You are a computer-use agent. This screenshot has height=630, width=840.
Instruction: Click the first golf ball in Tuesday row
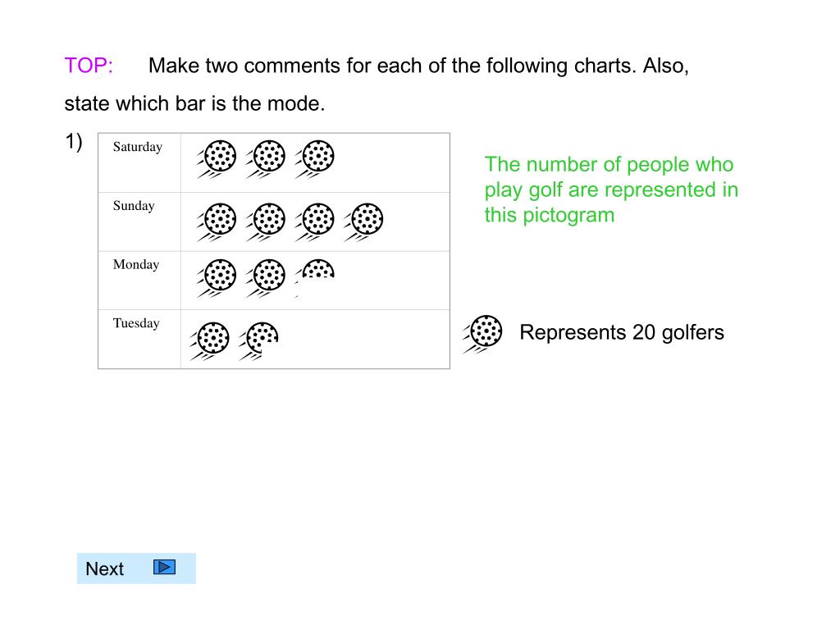click(x=209, y=340)
